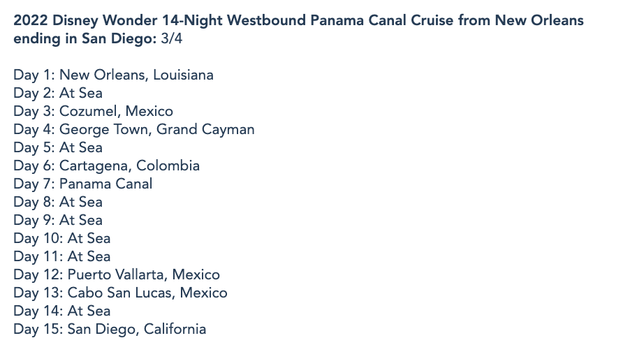644x345 pixels.
Task: Click the Day 5 At Sea line
Action: 58,147
